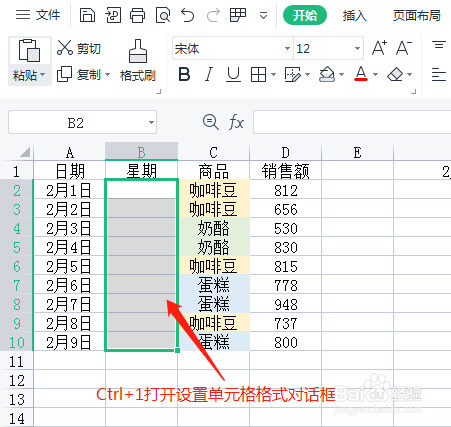This screenshot has height=427, width=451.
Task: Expand the 粘贴 dropdown arrow
Action: coord(43,75)
